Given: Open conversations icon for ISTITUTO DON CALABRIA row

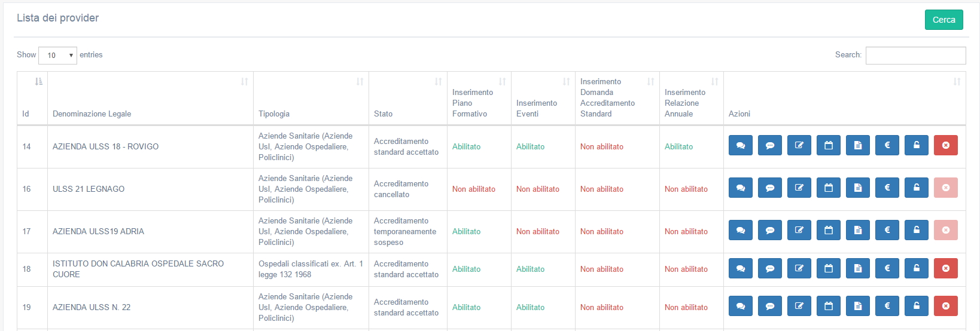Looking at the screenshot, I should point(740,268).
